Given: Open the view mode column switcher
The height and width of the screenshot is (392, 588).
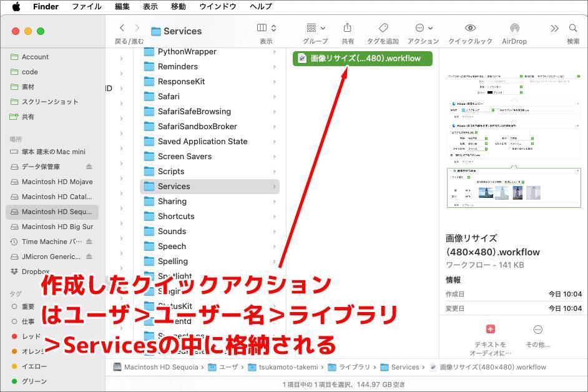Looking at the screenshot, I should pos(266,29).
